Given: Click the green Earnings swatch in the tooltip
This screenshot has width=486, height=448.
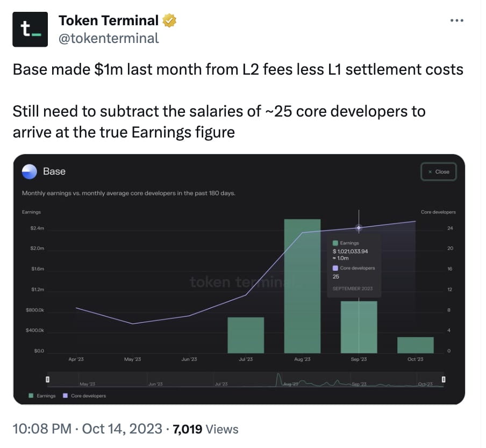Looking at the screenshot, I should [x=335, y=243].
